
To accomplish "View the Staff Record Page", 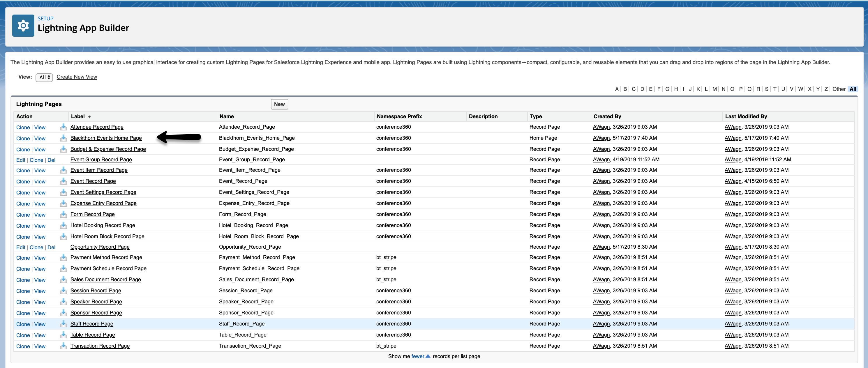I will (x=40, y=324).
